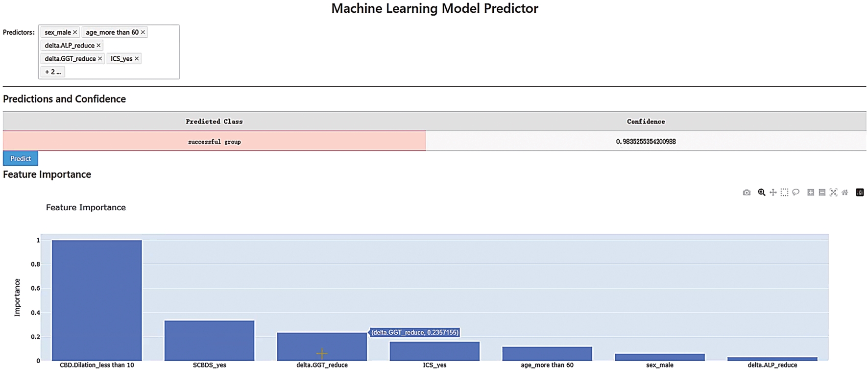868x371 pixels.
Task: Delete delta.ALP_reduce from predictors
Action: 98,46
